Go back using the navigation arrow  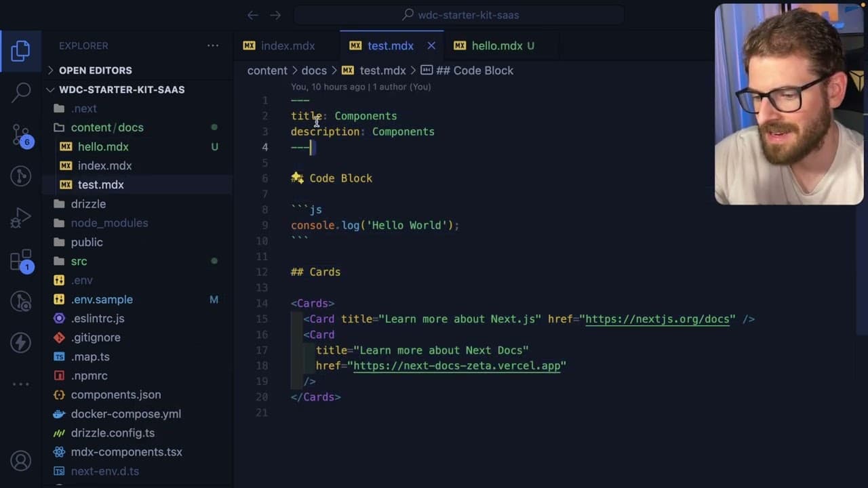[x=253, y=15]
